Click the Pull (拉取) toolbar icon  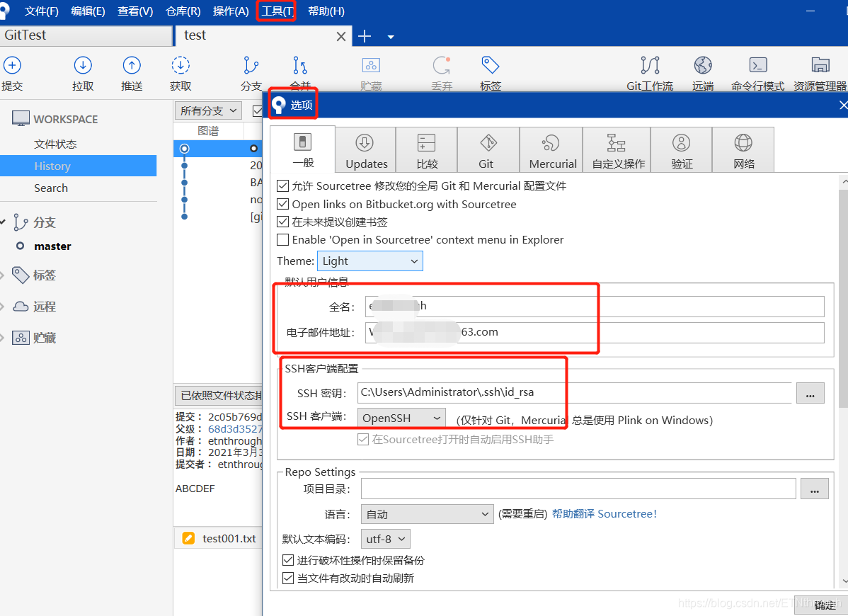click(x=83, y=65)
